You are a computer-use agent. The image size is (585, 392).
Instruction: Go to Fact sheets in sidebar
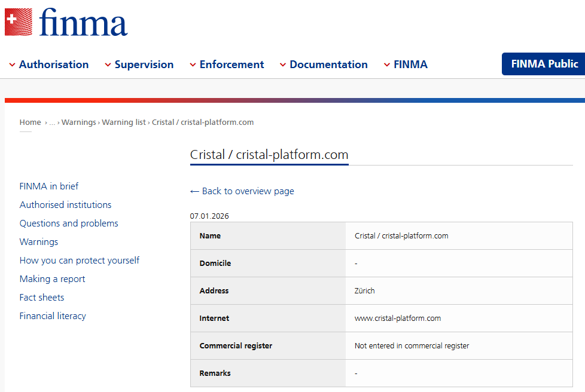[x=42, y=298]
